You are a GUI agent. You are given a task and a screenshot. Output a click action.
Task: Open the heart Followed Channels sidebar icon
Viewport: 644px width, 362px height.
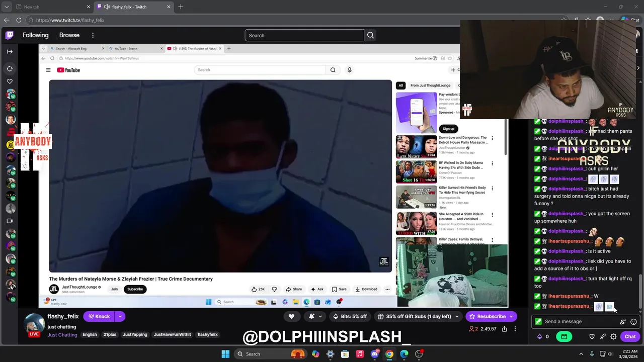[10, 81]
